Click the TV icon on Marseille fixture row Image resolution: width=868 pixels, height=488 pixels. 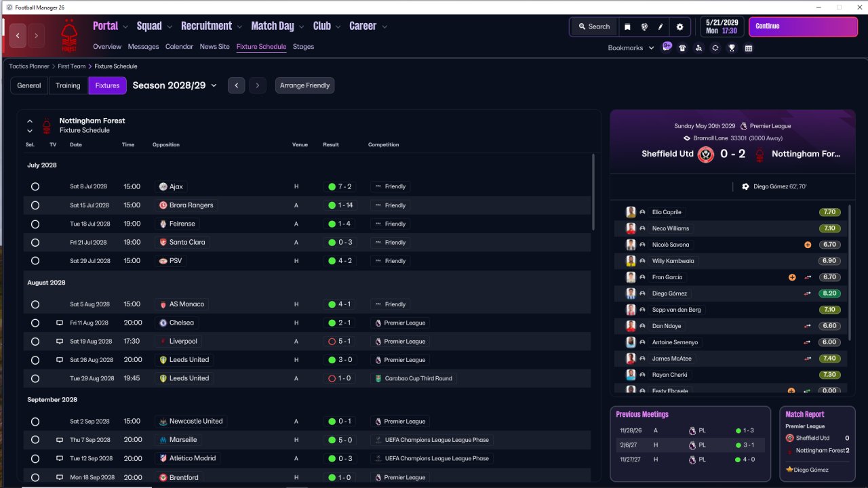click(x=60, y=440)
